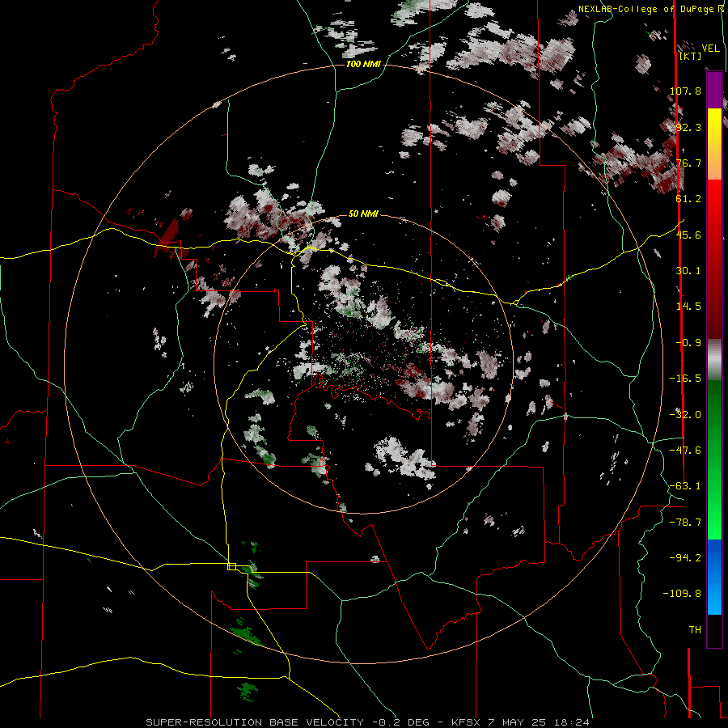Click the -63.1 legend value
The width and height of the screenshot is (728, 728).
686,486
